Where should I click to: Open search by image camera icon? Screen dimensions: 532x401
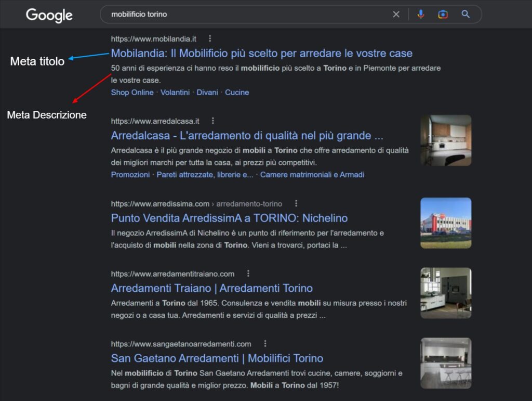[443, 14]
